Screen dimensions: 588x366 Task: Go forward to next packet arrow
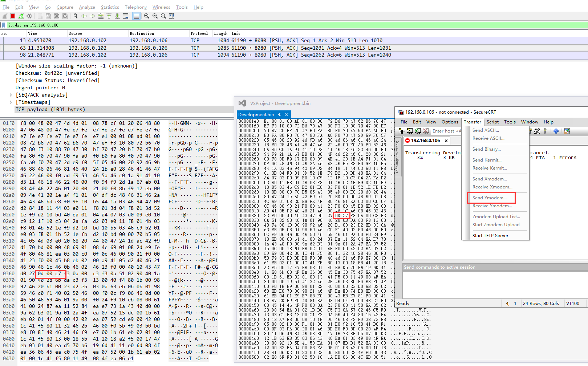(x=92, y=16)
